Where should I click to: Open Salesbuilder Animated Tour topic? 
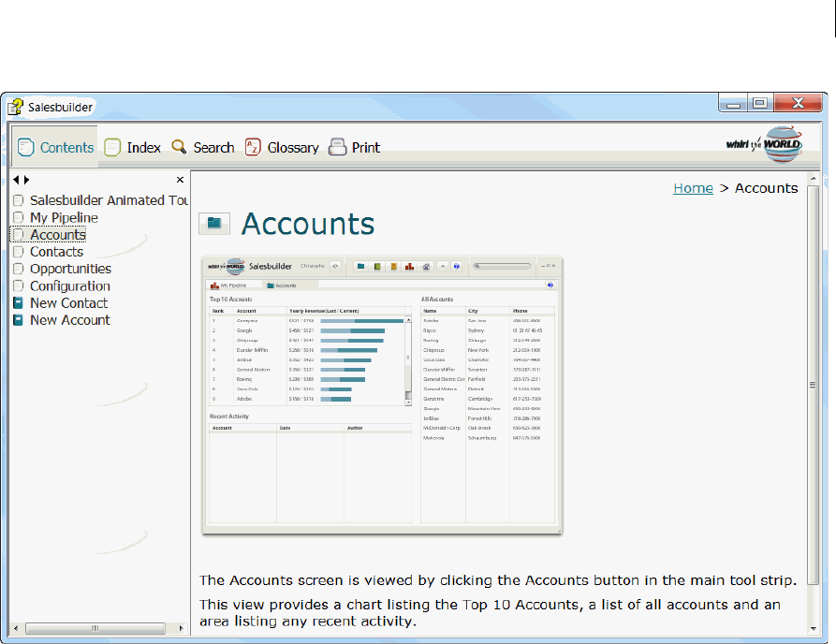(x=109, y=200)
